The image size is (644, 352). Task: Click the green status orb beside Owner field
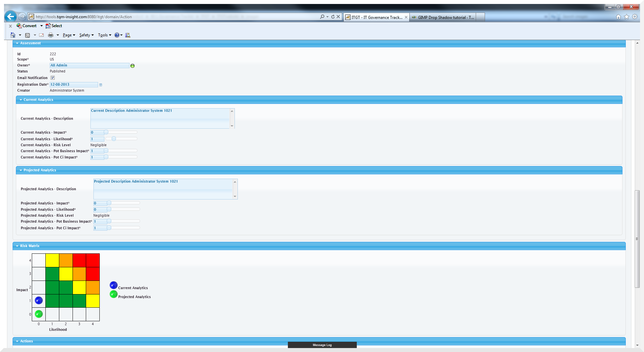[133, 66]
